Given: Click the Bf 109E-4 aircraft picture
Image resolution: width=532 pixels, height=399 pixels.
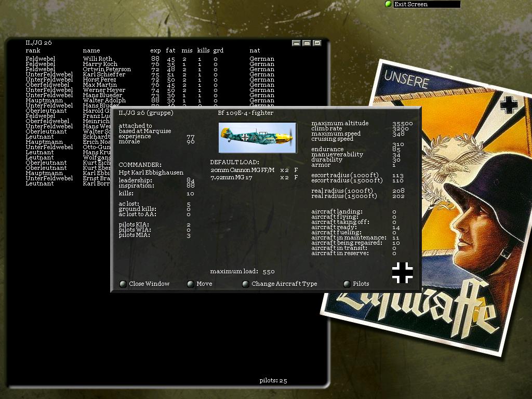Looking at the screenshot, I should [x=258, y=137].
